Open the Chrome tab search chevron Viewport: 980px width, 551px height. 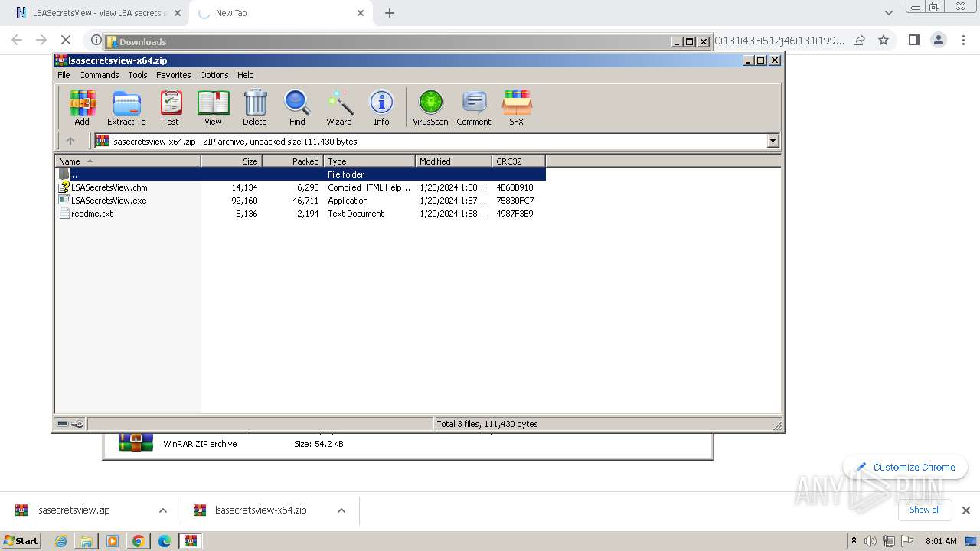coord(888,13)
